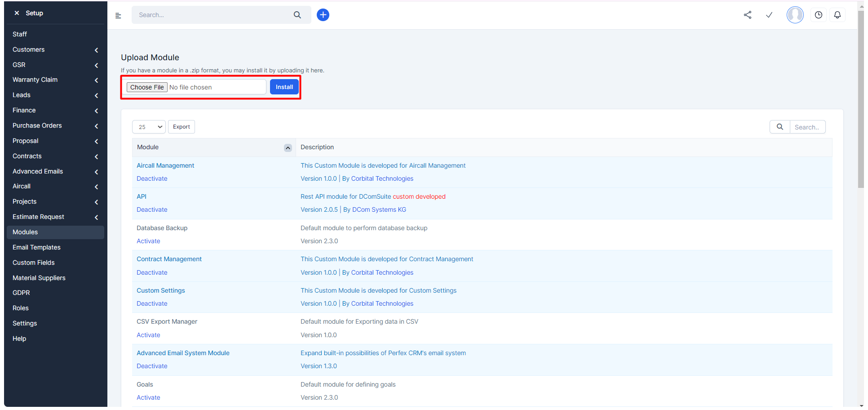Select Modules in the sidebar

tap(55, 232)
